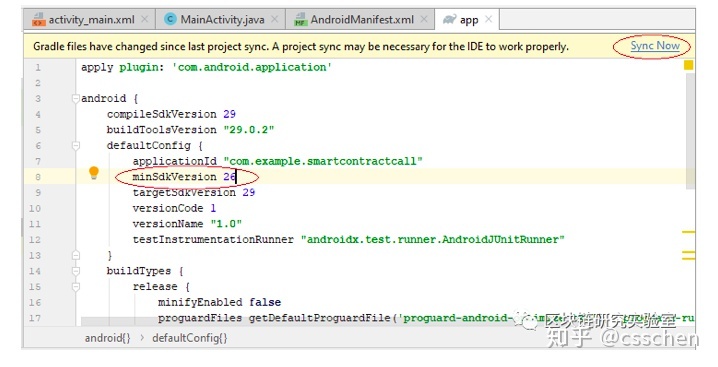Close the AndroidManifest.xml tab
Image resolution: width=718 pixels, height=367 pixels.
(x=424, y=19)
